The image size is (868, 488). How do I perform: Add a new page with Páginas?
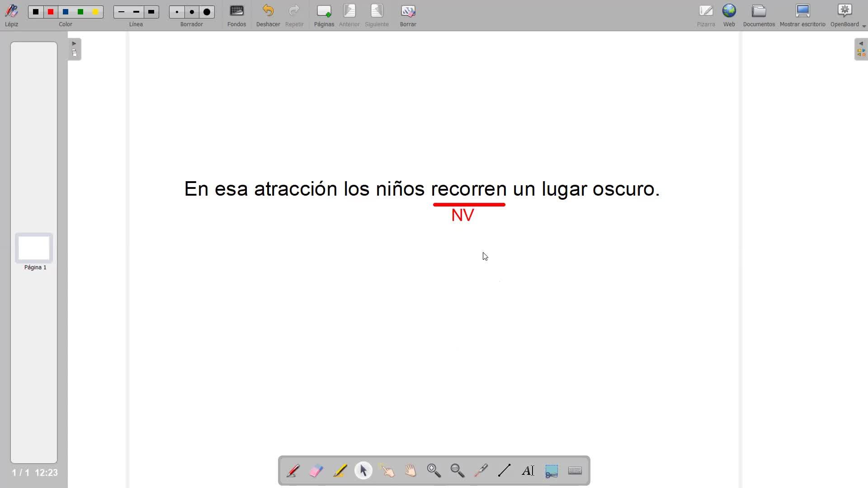[x=324, y=15]
